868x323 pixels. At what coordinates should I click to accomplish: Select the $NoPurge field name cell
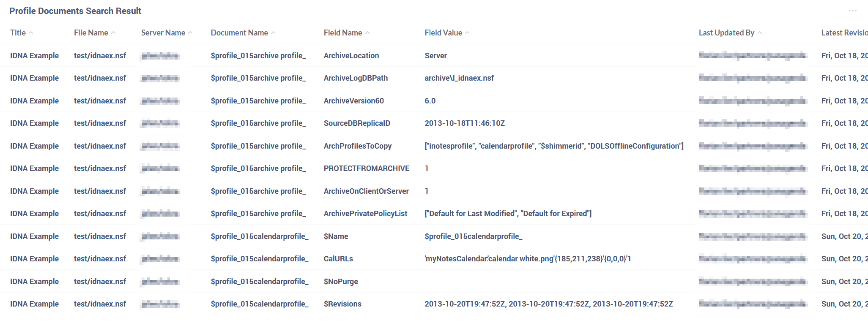tap(341, 282)
